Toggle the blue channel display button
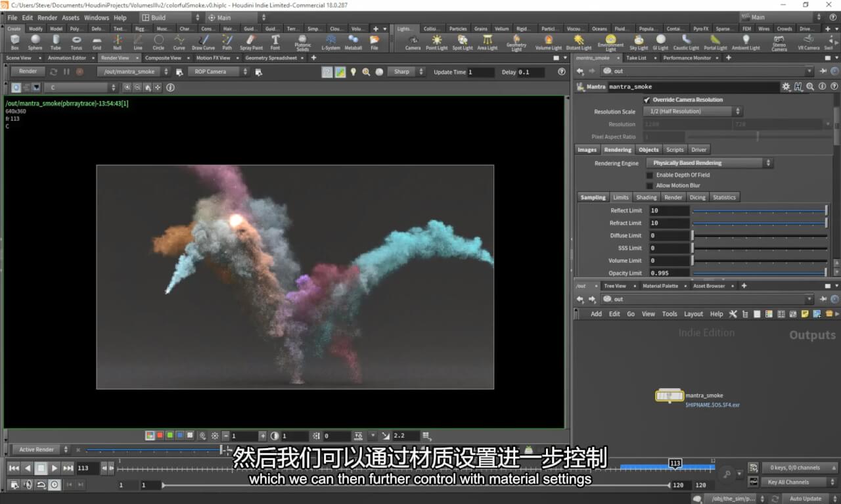Viewport: 841px width, 504px height. click(180, 436)
